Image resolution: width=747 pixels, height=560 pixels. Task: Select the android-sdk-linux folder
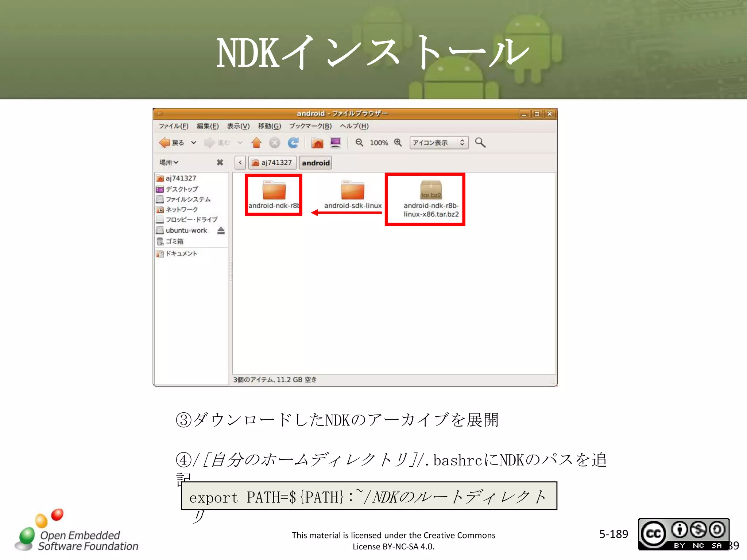pos(353,195)
